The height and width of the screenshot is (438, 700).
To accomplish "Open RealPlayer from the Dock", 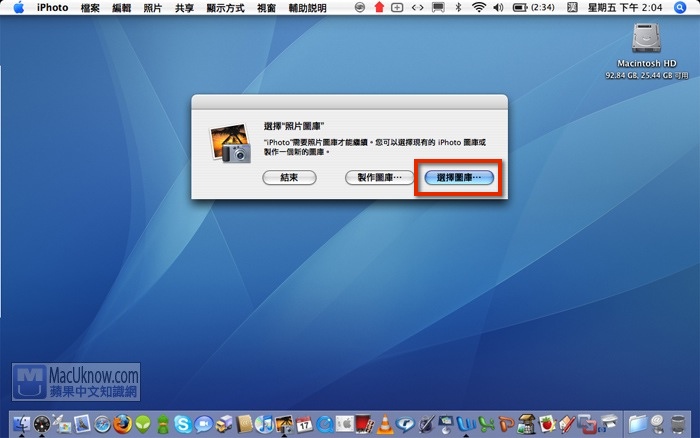I will pyautogui.click(x=405, y=424).
